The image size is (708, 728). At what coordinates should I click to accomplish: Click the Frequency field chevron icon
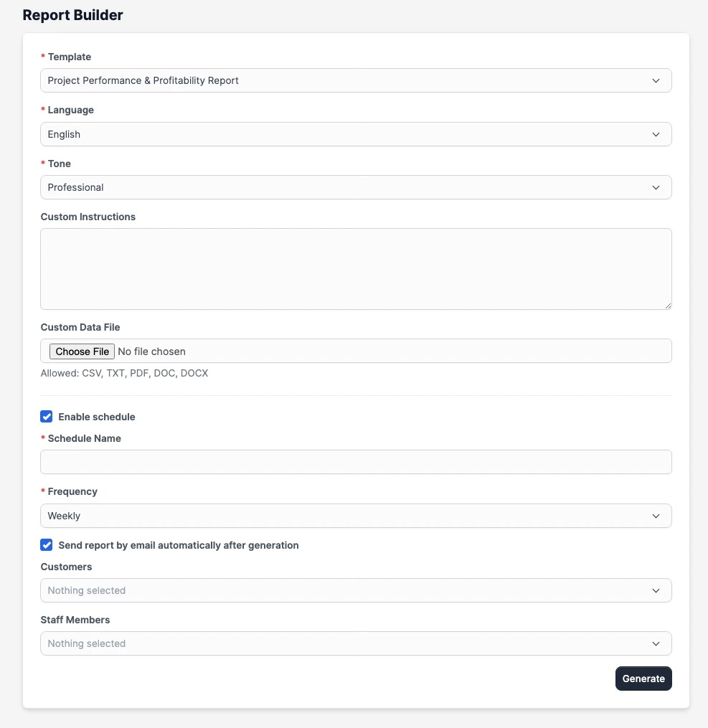pos(656,516)
